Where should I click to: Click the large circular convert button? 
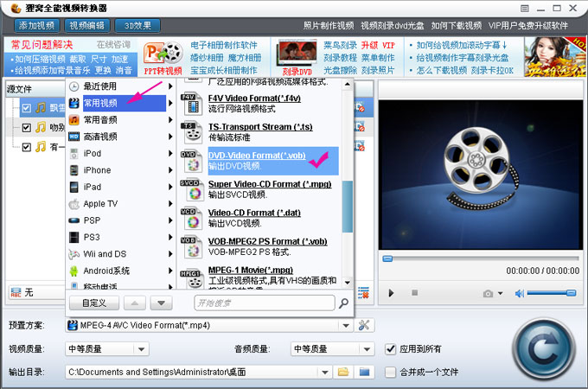tap(540, 347)
